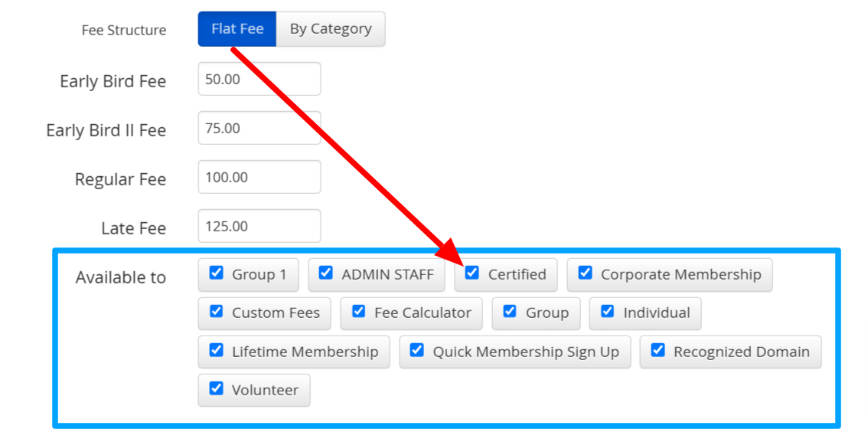The image size is (868, 442).
Task: Click the Regular Fee input box
Action: 259,177
